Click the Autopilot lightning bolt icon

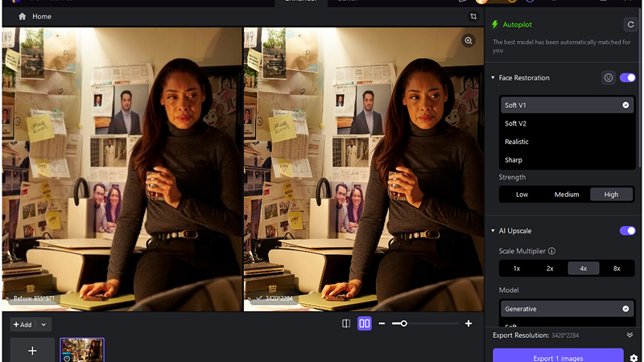(495, 25)
